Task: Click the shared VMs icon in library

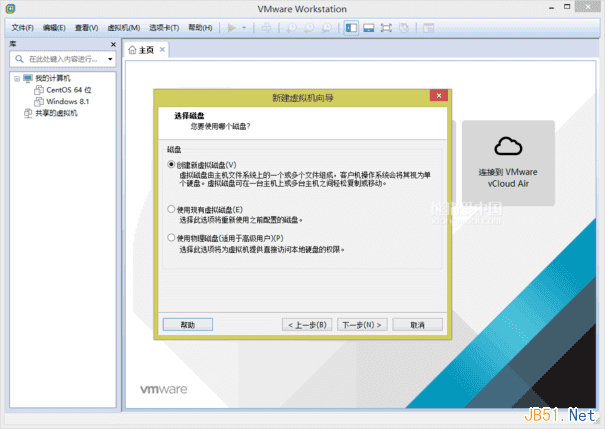Action: (x=28, y=113)
